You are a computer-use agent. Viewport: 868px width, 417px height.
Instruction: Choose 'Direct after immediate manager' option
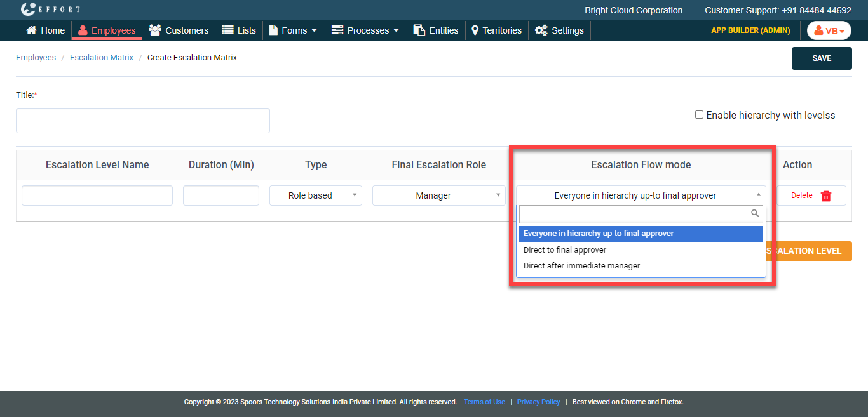(581, 266)
